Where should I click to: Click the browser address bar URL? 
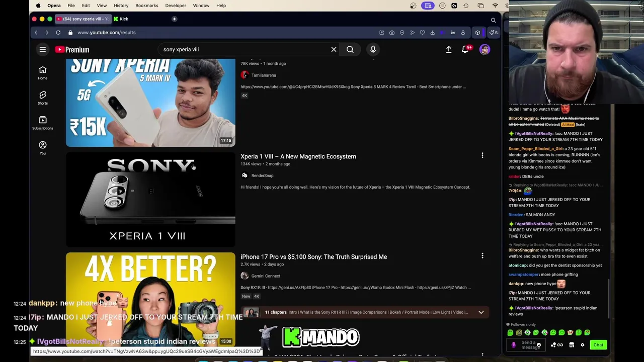click(x=107, y=33)
